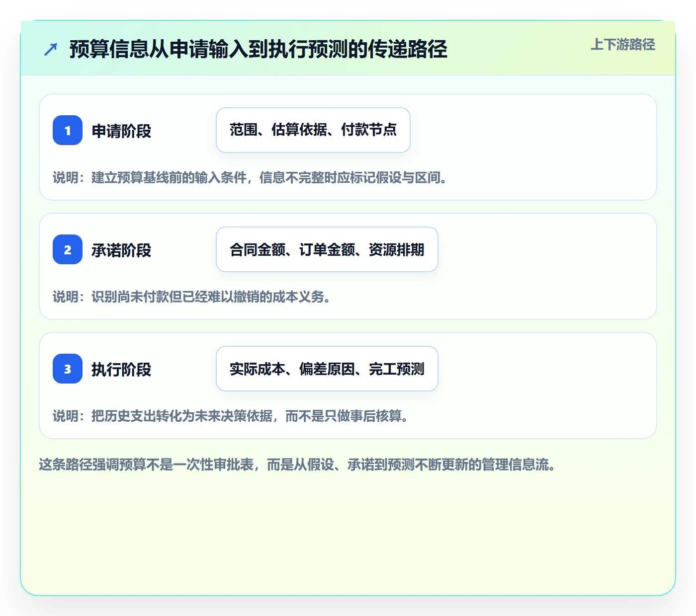Image resolution: width=696 pixels, height=616 pixels.
Task: Click the 承诺阶段 heading
Action: pos(121,250)
